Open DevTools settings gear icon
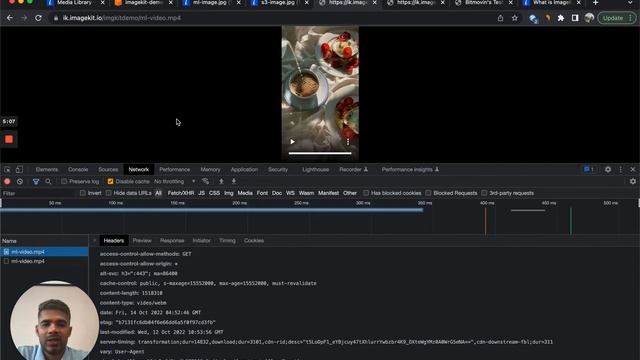This screenshot has height=360, width=640. [x=608, y=169]
